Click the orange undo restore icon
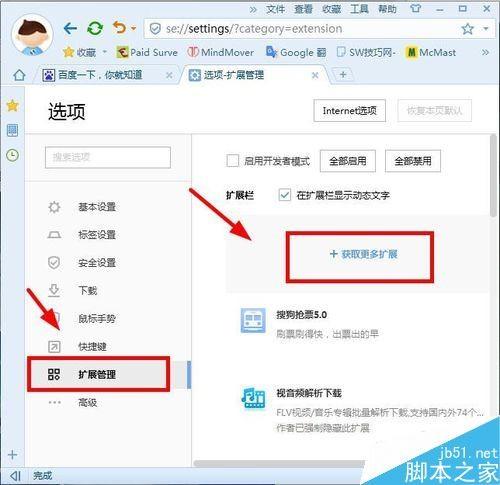Screen dimensions: 500x485 120,28
